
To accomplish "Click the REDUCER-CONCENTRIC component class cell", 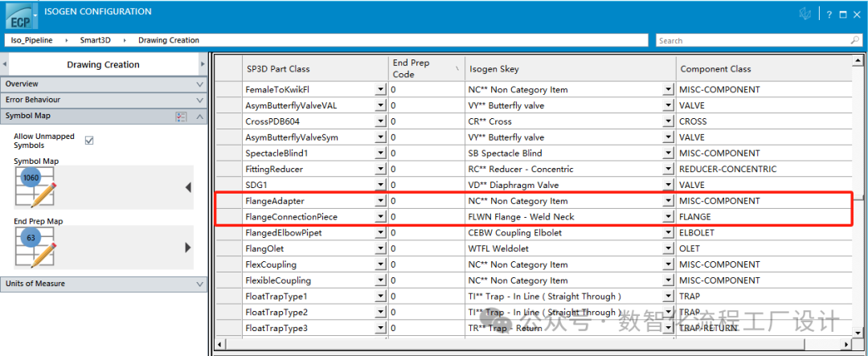I will click(x=764, y=169).
